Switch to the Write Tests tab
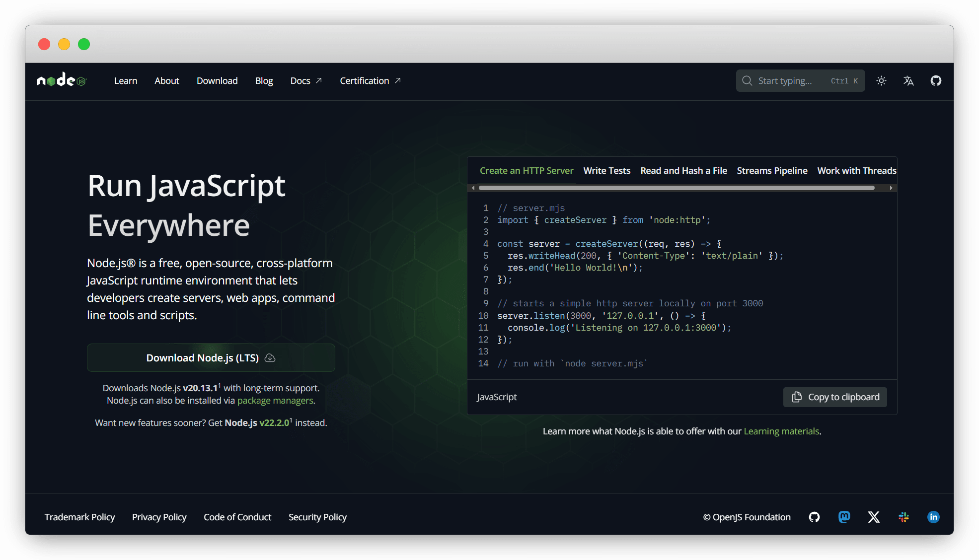The image size is (979, 560). (607, 170)
